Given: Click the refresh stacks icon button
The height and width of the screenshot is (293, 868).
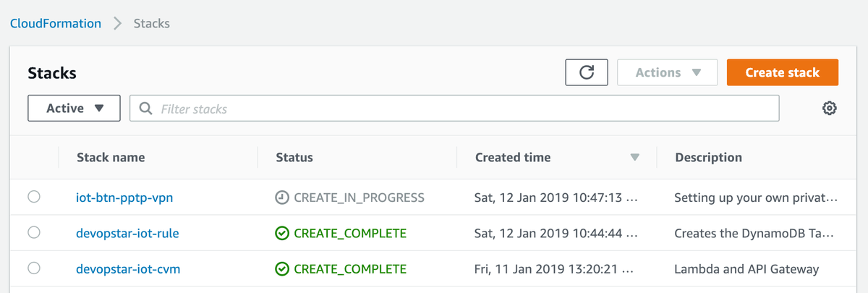Looking at the screenshot, I should (587, 72).
